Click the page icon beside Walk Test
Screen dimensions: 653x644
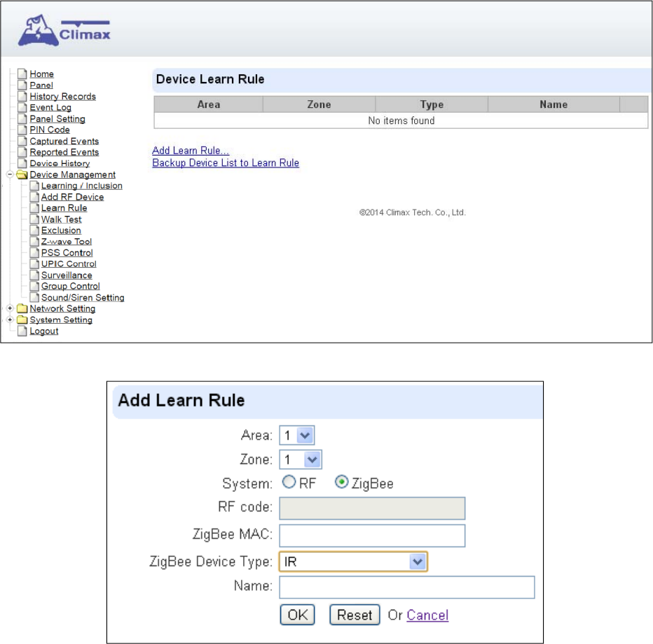pos(34,219)
